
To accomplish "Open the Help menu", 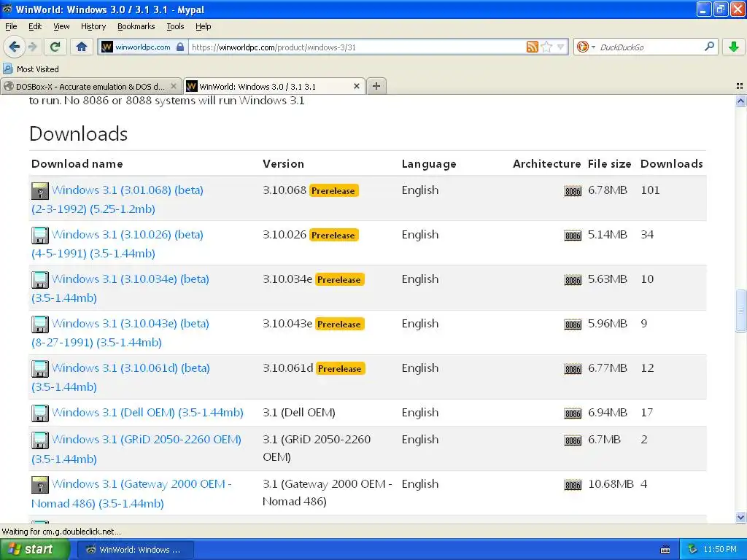I will 203,26.
